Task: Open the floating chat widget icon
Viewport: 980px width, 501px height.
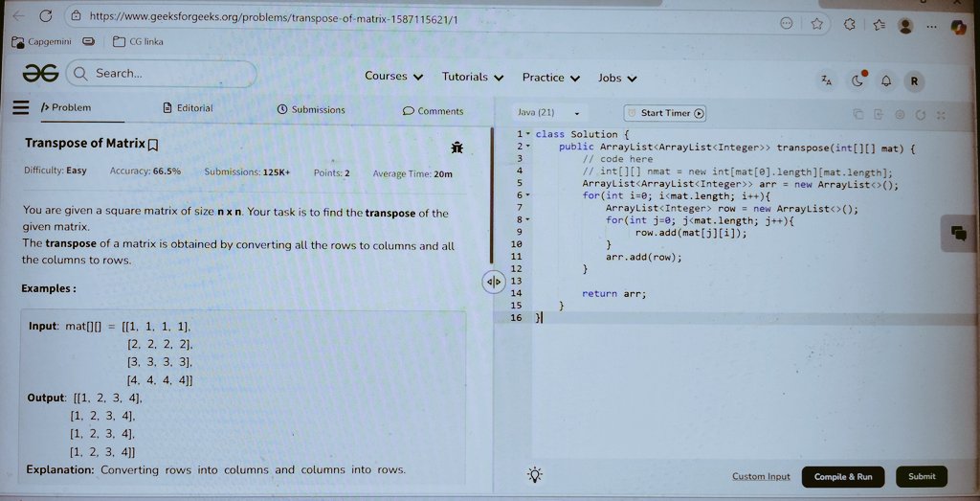Action: pos(958,234)
